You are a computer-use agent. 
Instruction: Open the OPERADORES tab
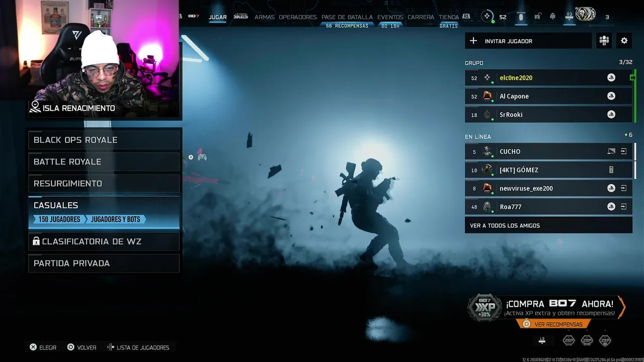pyautogui.click(x=298, y=17)
